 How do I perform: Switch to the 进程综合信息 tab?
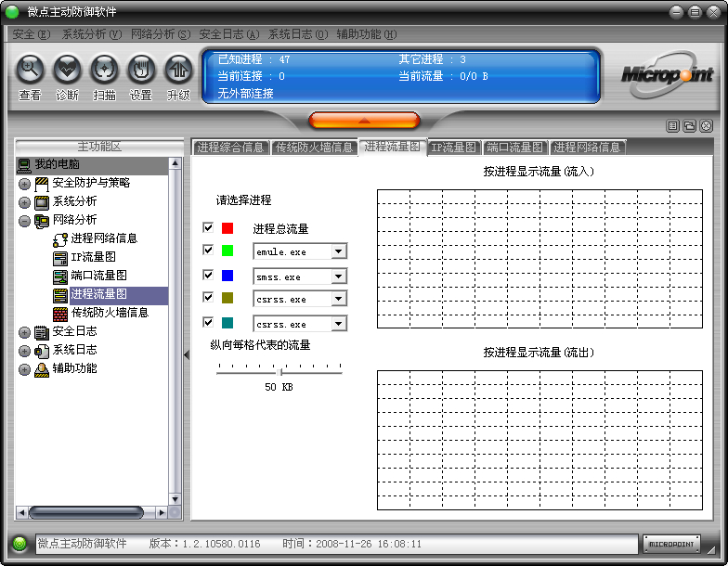(230, 148)
